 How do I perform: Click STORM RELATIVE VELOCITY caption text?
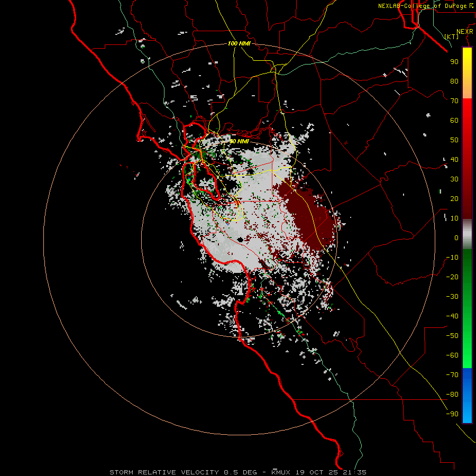click(164, 472)
